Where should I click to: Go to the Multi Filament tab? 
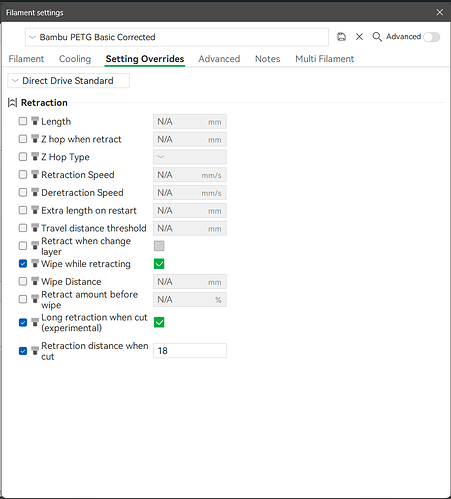(x=324, y=59)
